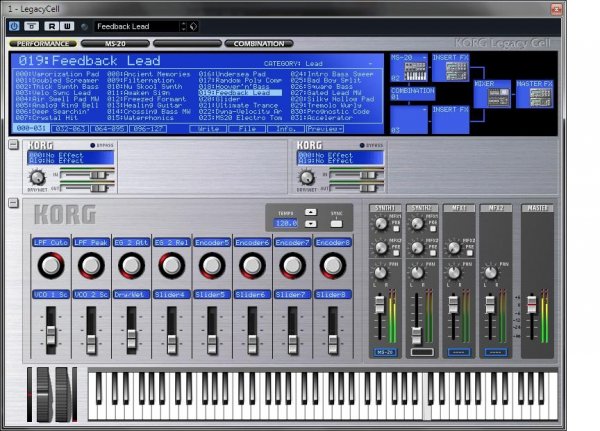This screenshot has height=431, width=600.
Task: Select program bank 096-127
Action: 148,129
